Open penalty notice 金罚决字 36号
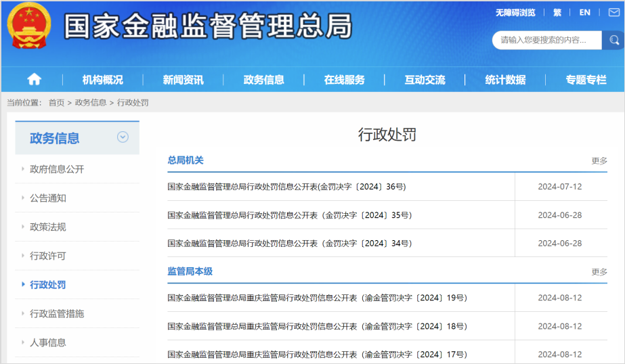The image size is (625, 364). [x=286, y=187]
